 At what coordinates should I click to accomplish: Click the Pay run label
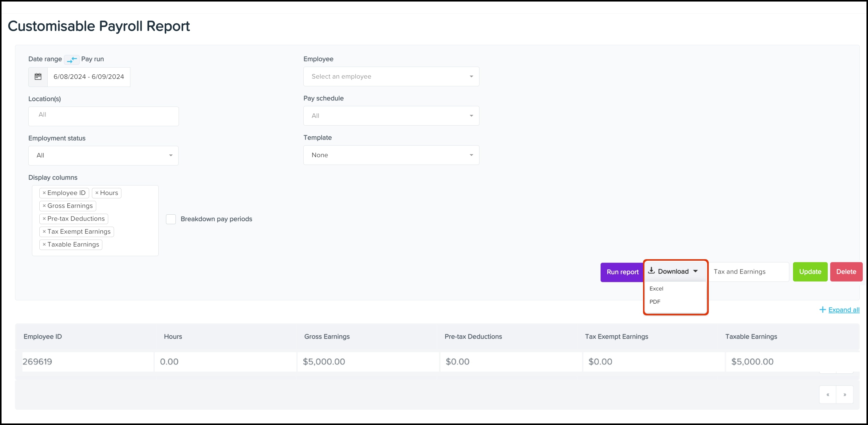(x=92, y=59)
